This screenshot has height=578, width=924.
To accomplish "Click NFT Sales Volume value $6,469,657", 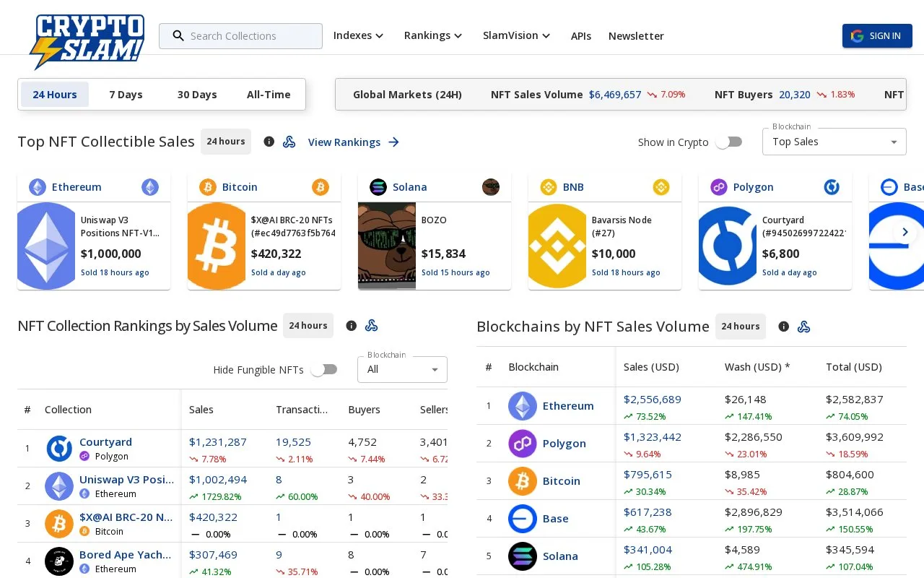I will point(615,95).
